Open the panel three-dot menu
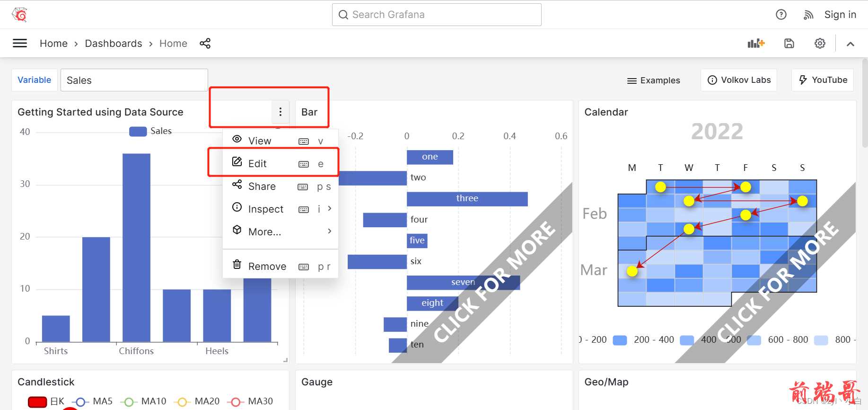This screenshot has width=868, height=410. [281, 112]
